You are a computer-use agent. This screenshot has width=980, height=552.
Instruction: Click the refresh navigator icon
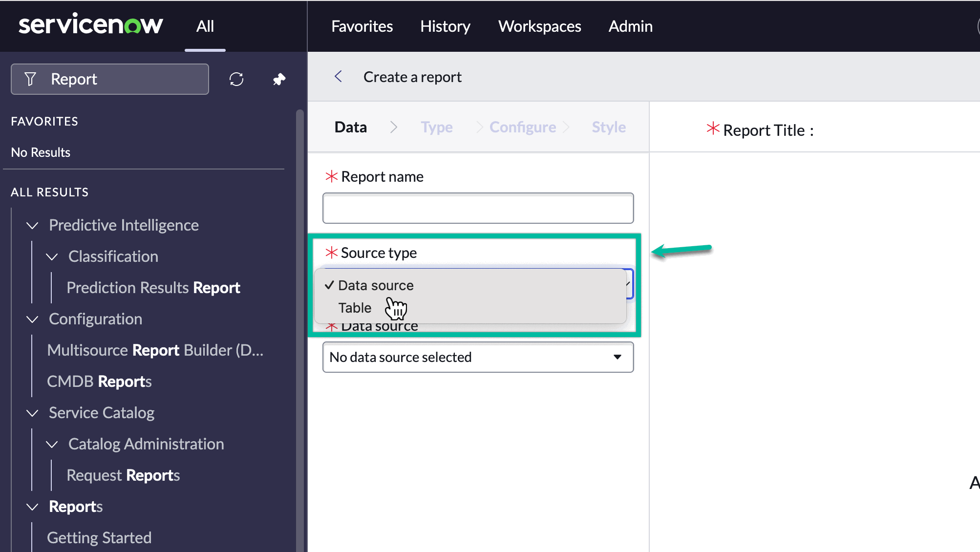point(236,79)
